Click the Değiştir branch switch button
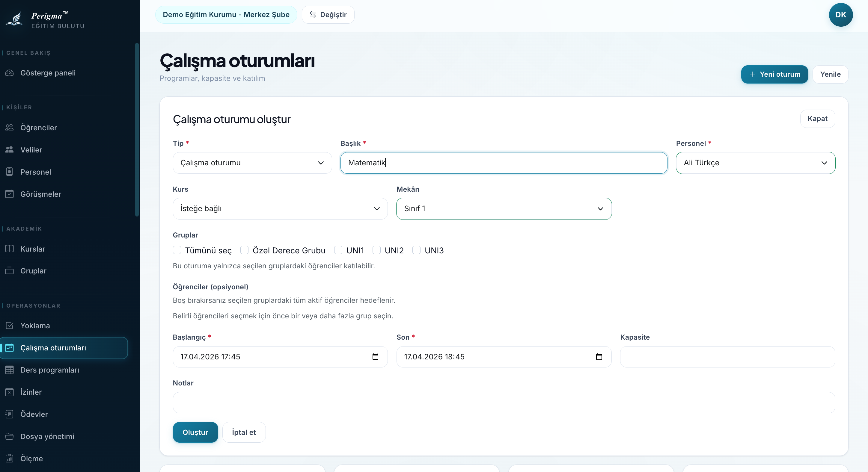Image resolution: width=868 pixels, height=472 pixels. point(328,15)
